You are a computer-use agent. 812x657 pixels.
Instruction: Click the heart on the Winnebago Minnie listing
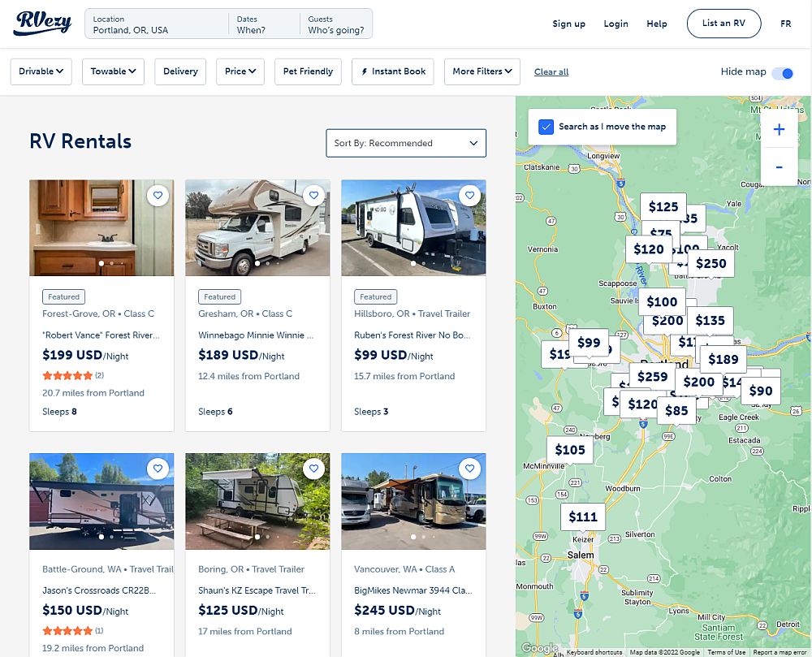[x=313, y=196]
